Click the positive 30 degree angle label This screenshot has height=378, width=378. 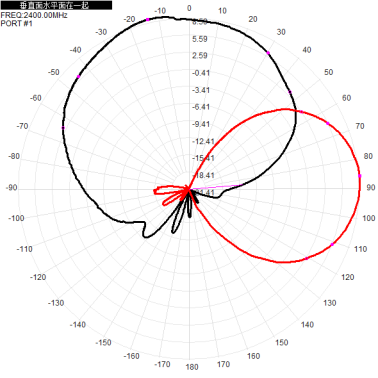pyautogui.click(x=281, y=32)
